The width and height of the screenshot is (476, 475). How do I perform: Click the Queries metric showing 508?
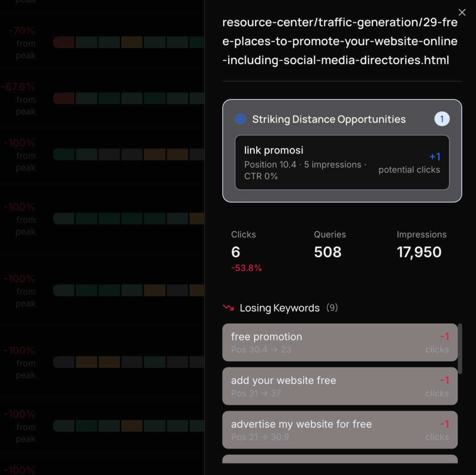(x=328, y=252)
